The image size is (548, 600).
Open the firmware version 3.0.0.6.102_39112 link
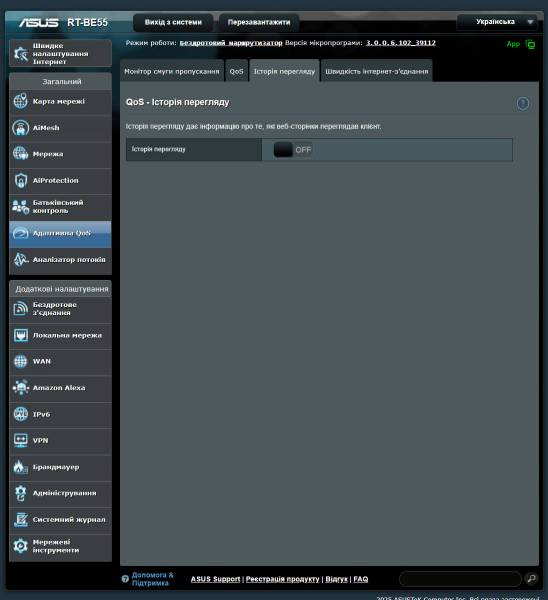point(401,43)
